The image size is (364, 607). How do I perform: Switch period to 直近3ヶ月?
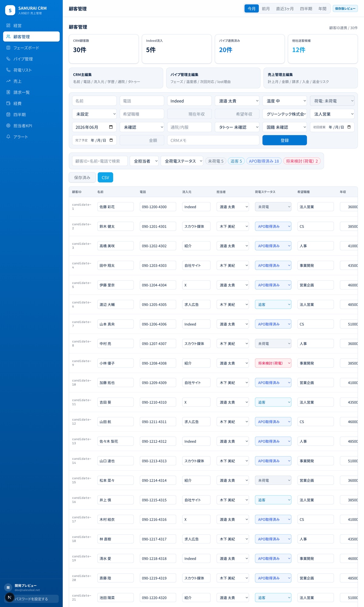tap(285, 8)
